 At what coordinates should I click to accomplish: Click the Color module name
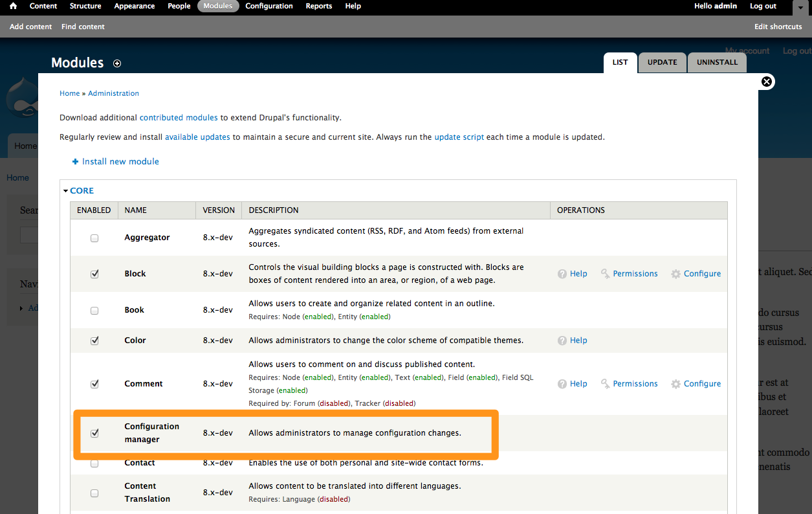[135, 341]
